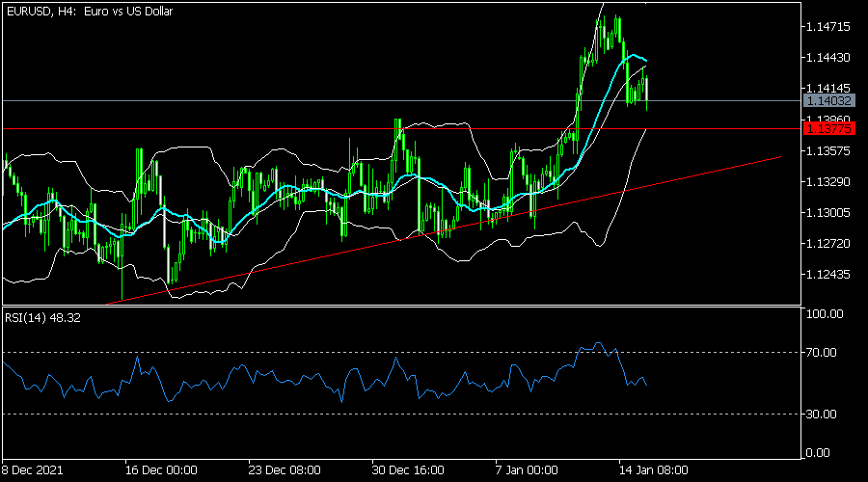Click the RSI 70.00 level label
The width and height of the screenshot is (868, 482).
coord(822,353)
